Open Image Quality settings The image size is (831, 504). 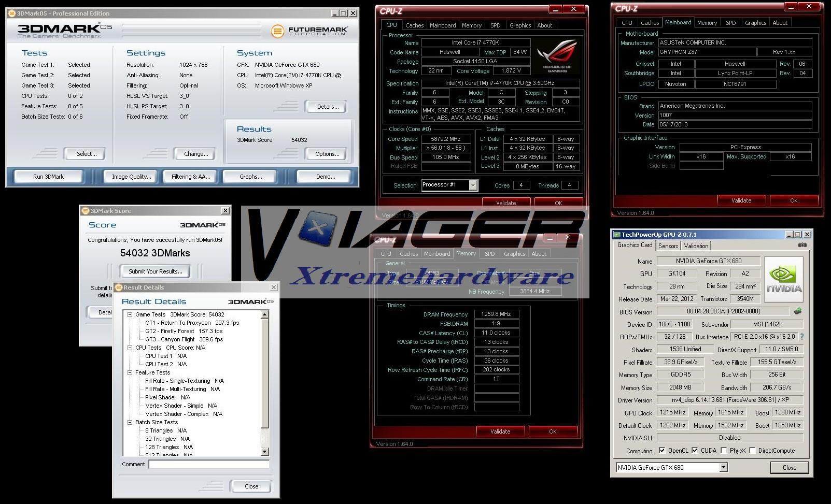click(132, 177)
